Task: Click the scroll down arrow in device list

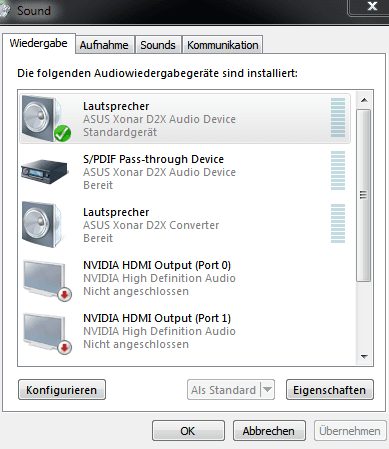Action: [364, 357]
